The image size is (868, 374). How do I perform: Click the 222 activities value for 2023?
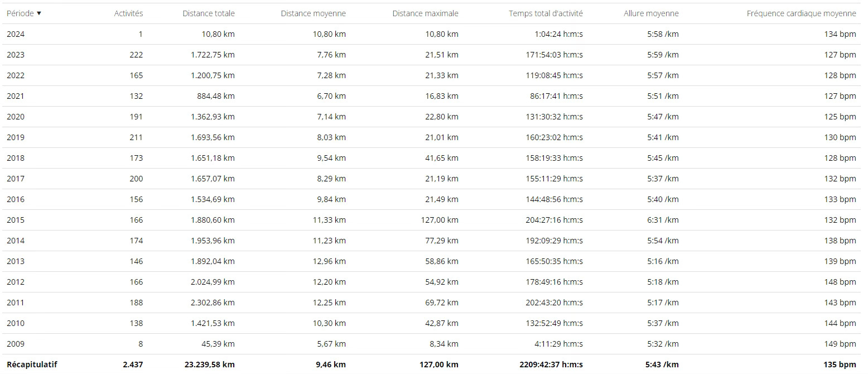(136, 55)
